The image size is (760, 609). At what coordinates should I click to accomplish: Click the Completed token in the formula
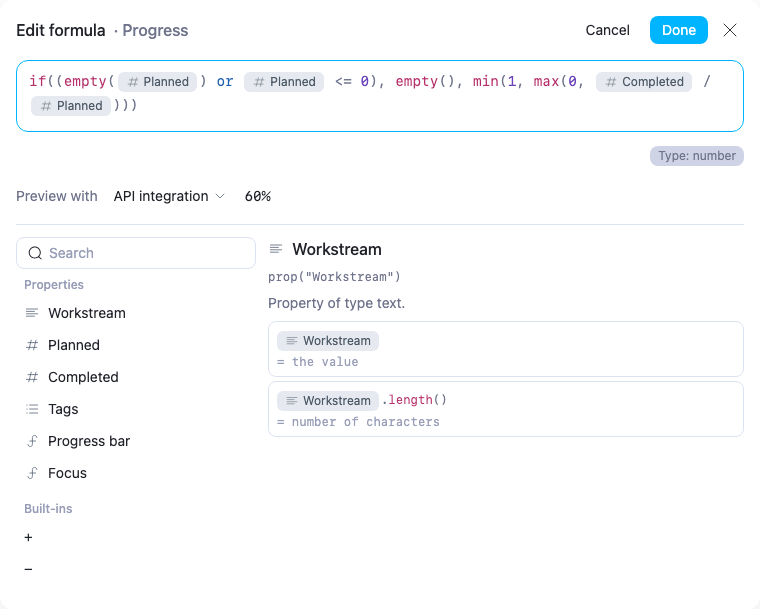pyautogui.click(x=644, y=81)
